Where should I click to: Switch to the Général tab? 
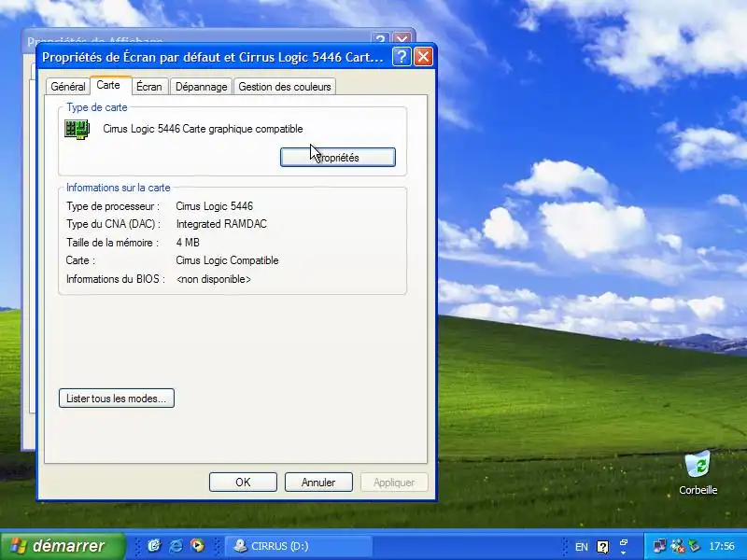tap(67, 87)
